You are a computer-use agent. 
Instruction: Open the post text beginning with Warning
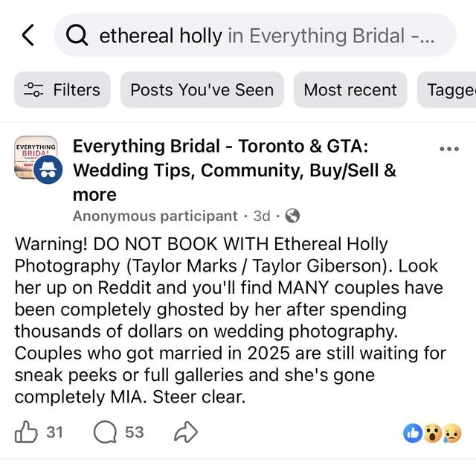[230, 320]
